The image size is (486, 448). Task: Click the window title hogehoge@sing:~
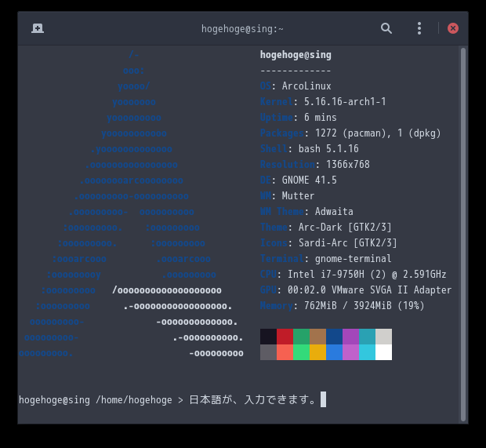tap(242, 29)
